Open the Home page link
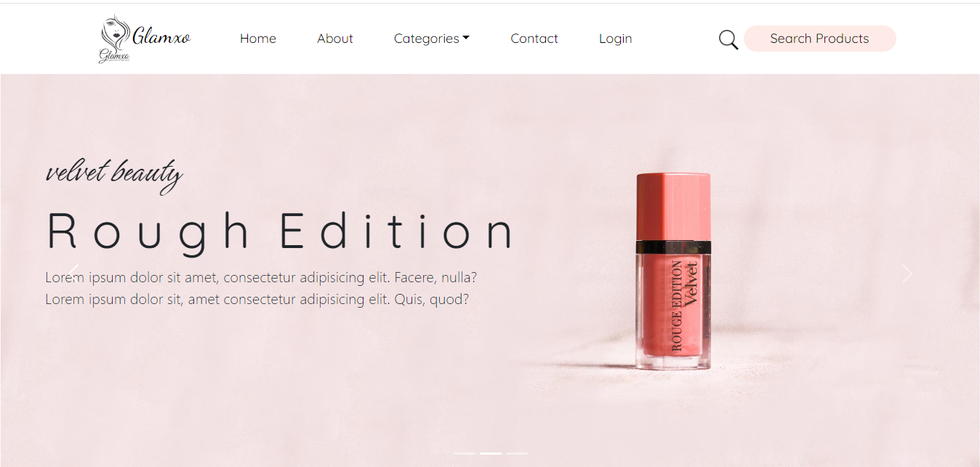980x467 pixels. 258,39
